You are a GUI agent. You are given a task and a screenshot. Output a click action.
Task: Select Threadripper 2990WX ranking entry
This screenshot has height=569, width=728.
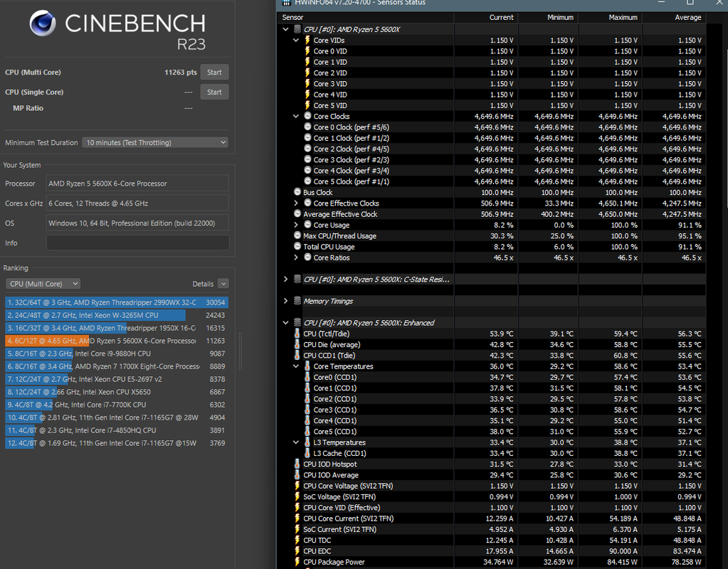[117, 302]
